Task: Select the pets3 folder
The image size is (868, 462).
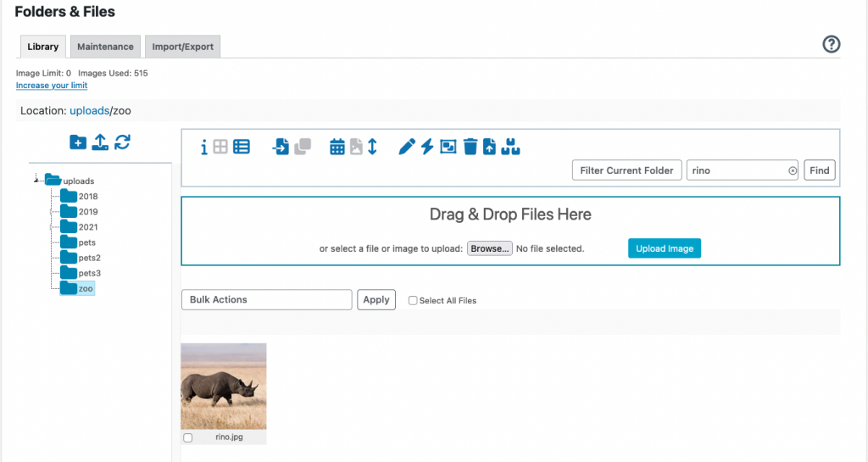Action: 81,273
